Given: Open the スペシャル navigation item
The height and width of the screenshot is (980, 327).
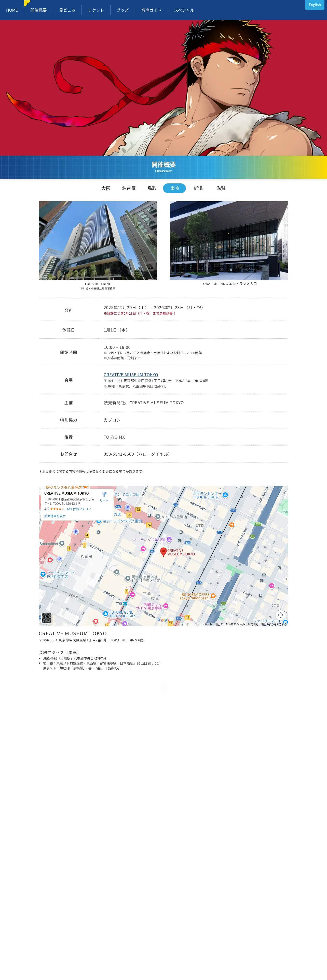Looking at the screenshot, I should (184, 10).
